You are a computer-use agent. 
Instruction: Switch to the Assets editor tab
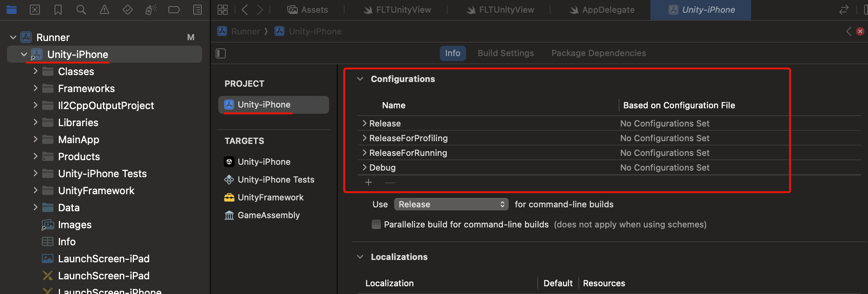307,10
